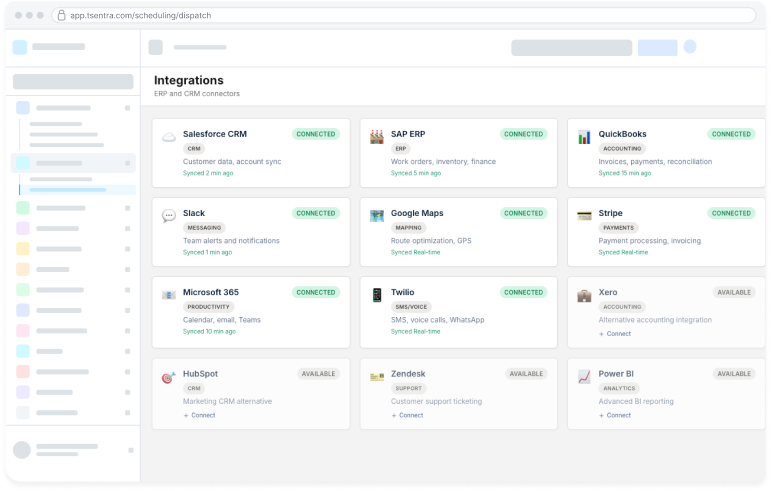
Task: Click 'ERP and CRM connectors' subtitle
Action: 197,94
